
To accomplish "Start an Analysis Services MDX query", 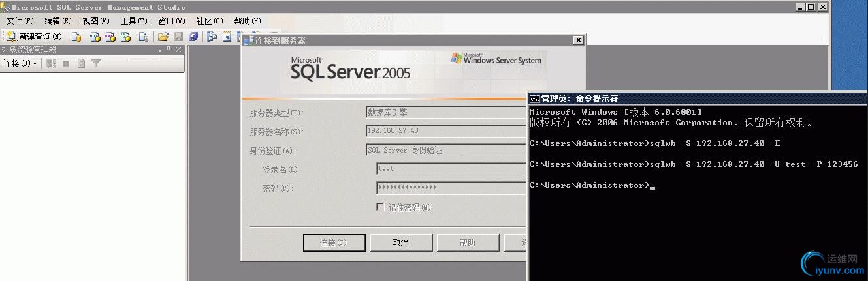I will (x=95, y=37).
